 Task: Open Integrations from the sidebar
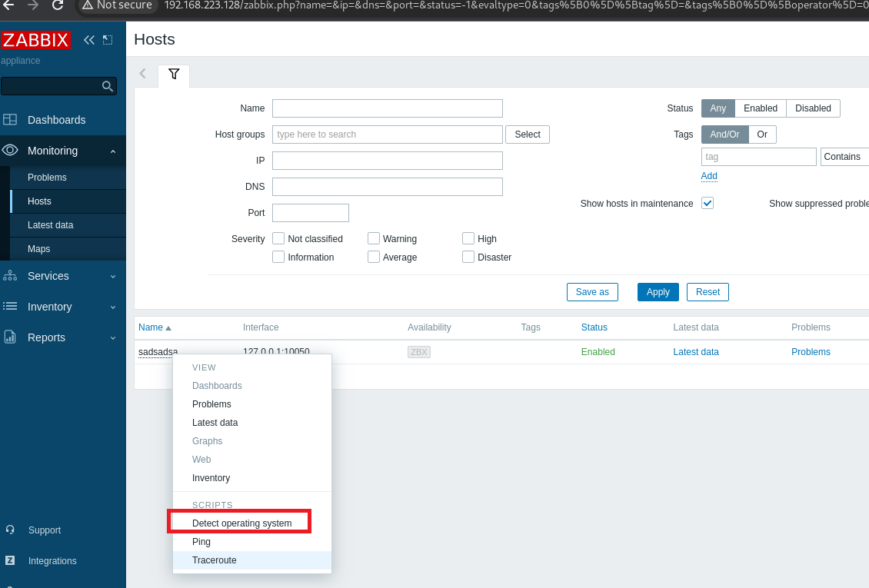[x=52, y=561]
